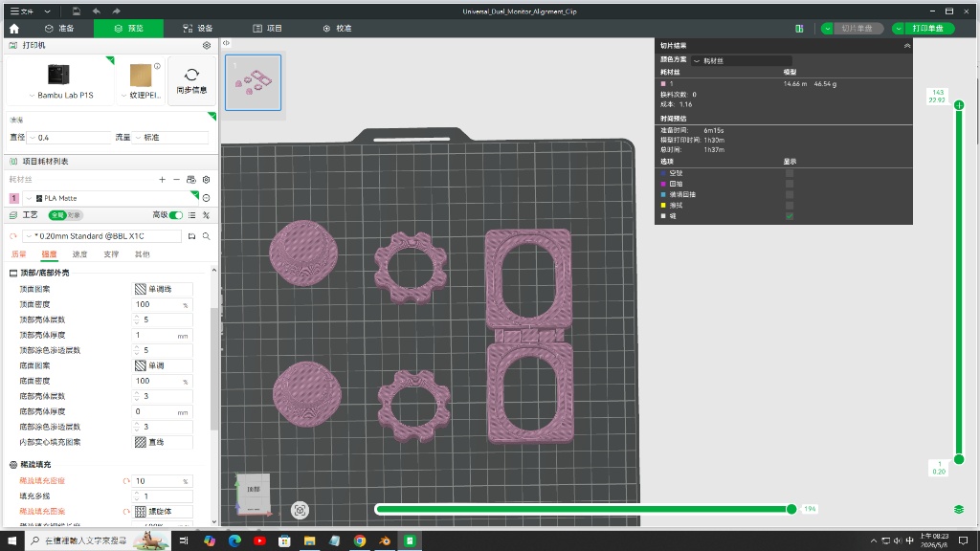Open the 质量 settings tab
980x551 pixels.
pyautogui.click(x=19, y=254)
